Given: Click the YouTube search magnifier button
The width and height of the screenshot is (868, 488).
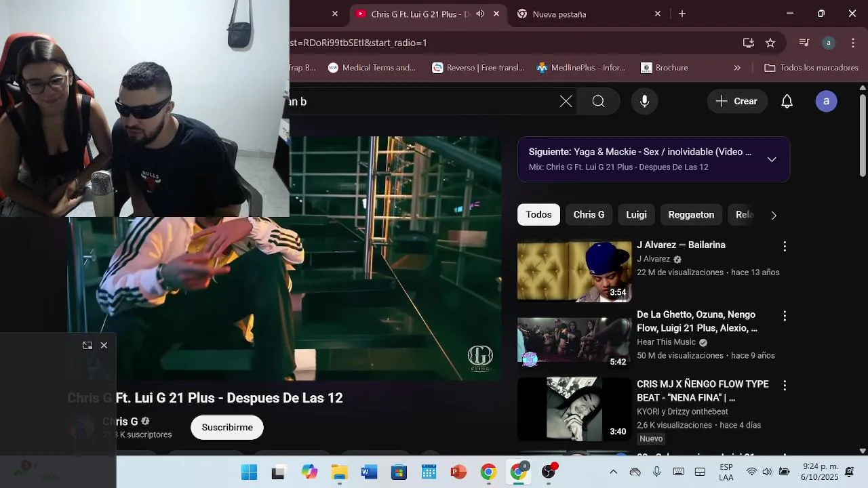Looking at the screenshot, I should click(598, 102).
